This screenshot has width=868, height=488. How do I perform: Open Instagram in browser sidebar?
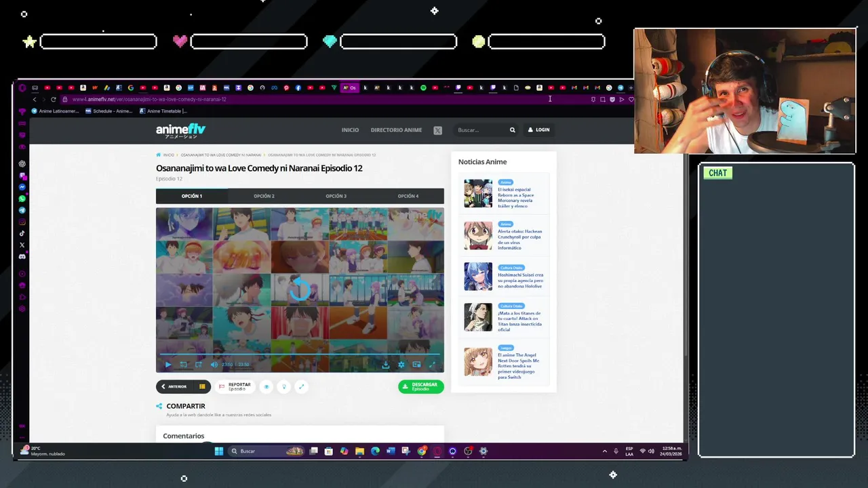point(22,222)
